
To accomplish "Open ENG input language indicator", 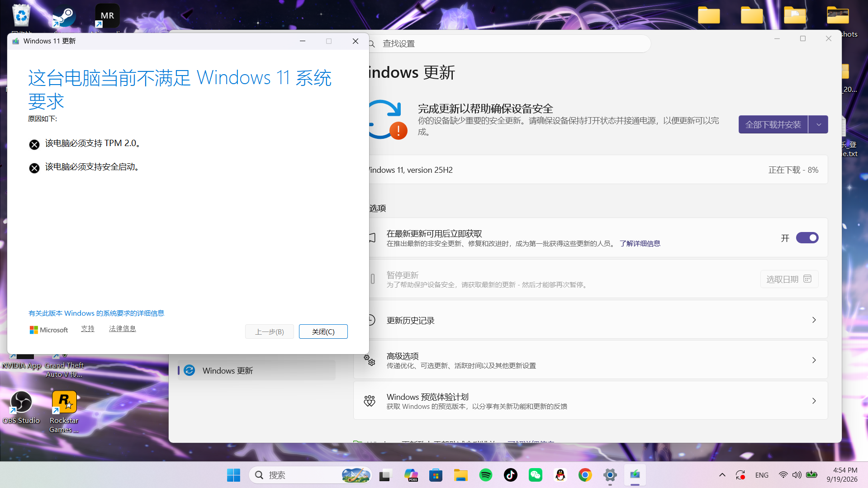I will (x=762, y=475).
